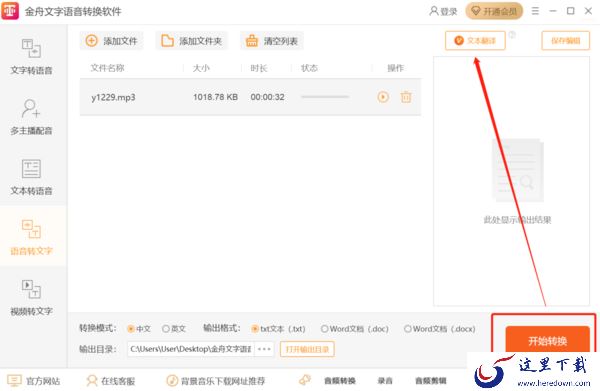
Task: Open the hamburger menu in title bar
Action: 535,11
